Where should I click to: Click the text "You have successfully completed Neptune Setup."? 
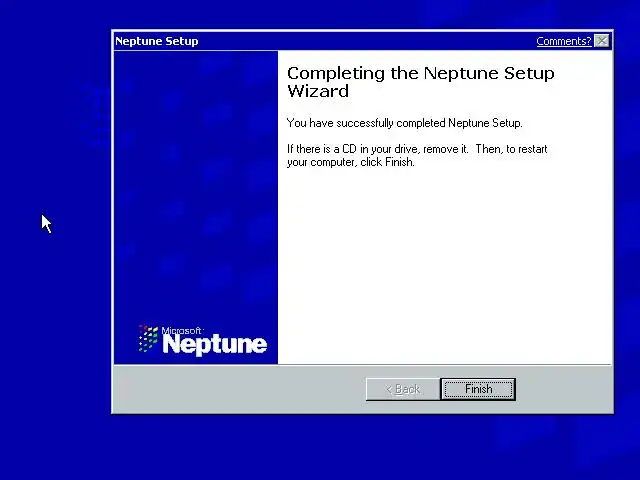pyautogui.click(x=404, y=123)
